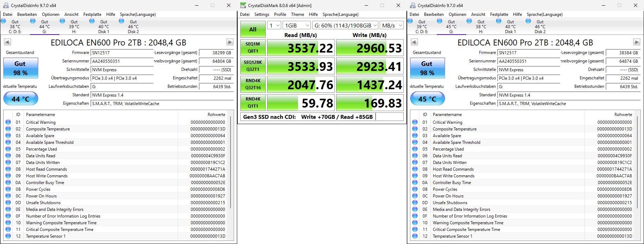Screen dimensions: 644x244
Task: Select Disk 1 status icon in right CrystalDiskInfo
Action: click(x=499, y=21)
